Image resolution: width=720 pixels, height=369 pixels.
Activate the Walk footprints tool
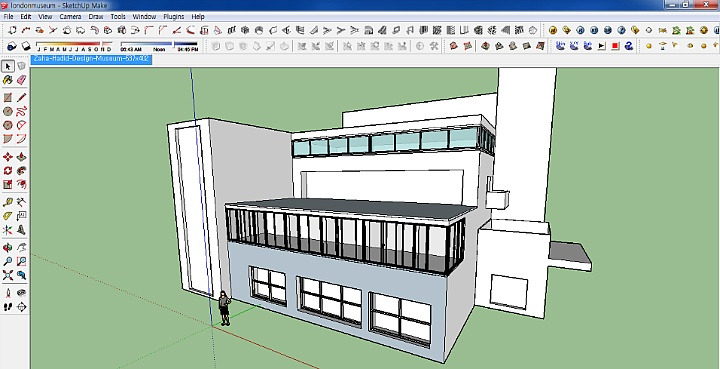8,307
